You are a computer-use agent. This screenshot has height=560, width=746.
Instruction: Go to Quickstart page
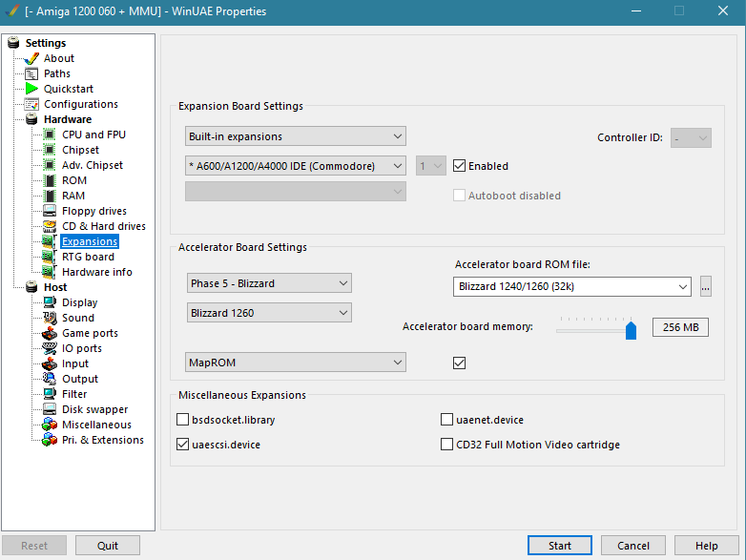click(69, 89)
